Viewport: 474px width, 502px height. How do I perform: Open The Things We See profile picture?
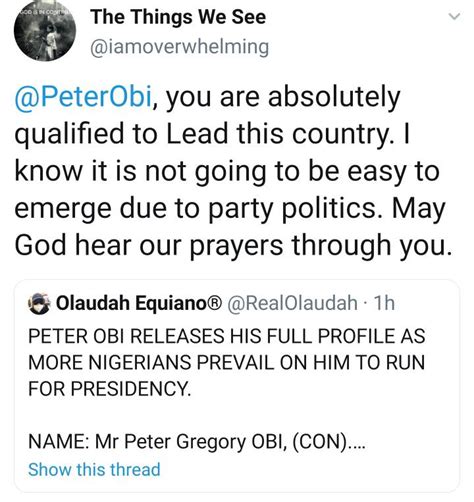(x=45, y=31)
